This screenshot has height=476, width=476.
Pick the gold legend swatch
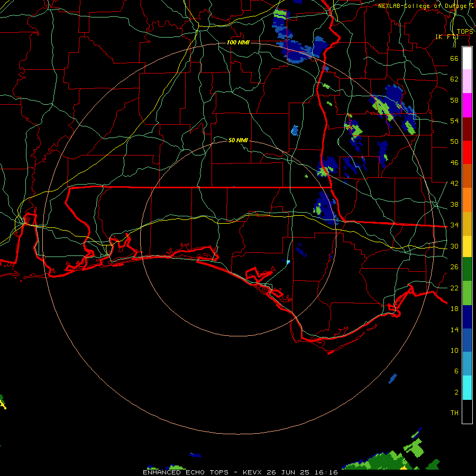tap(467, 224)
